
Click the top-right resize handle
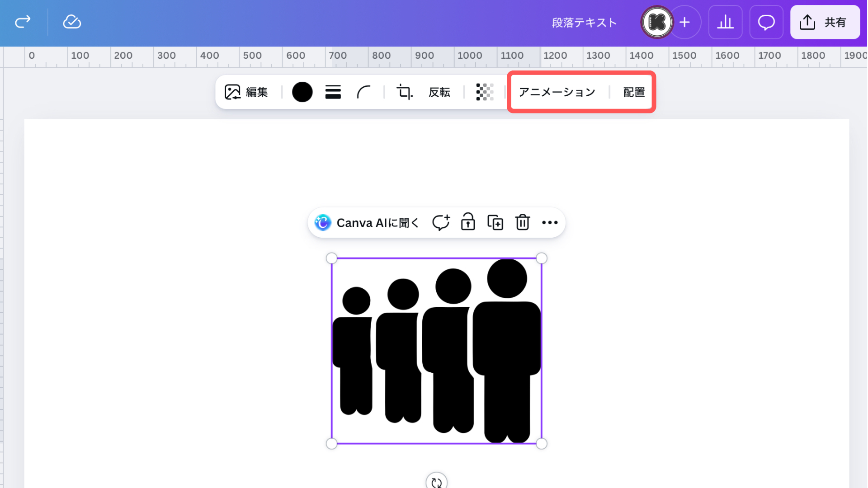pyautogui.click(x=542, y=258)
